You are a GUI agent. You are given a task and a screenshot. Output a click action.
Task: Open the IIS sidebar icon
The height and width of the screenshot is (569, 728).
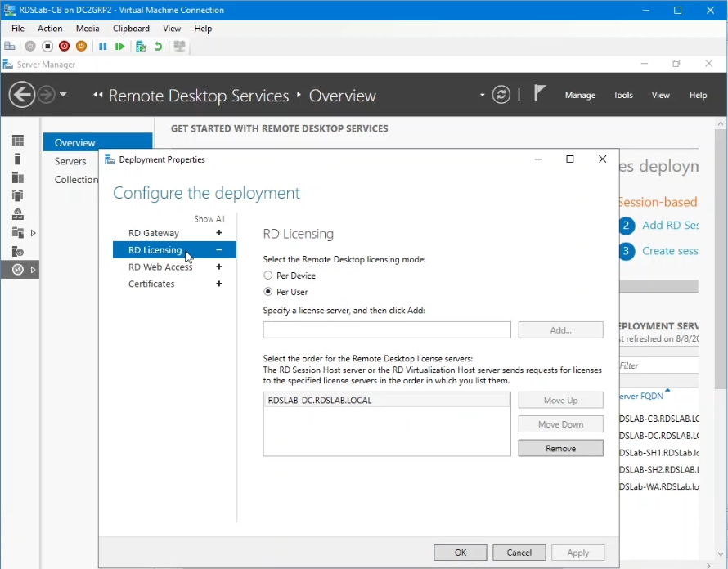18,251
